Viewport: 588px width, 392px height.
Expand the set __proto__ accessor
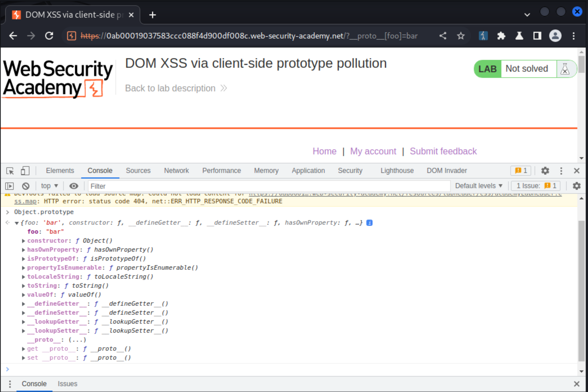click(x=23, y=358)
